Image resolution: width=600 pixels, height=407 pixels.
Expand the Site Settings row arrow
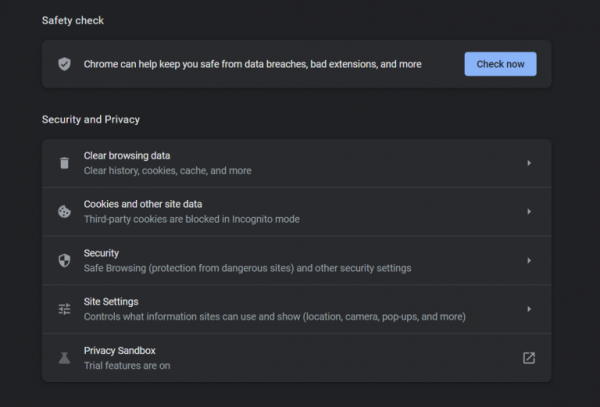pos(529,309)
